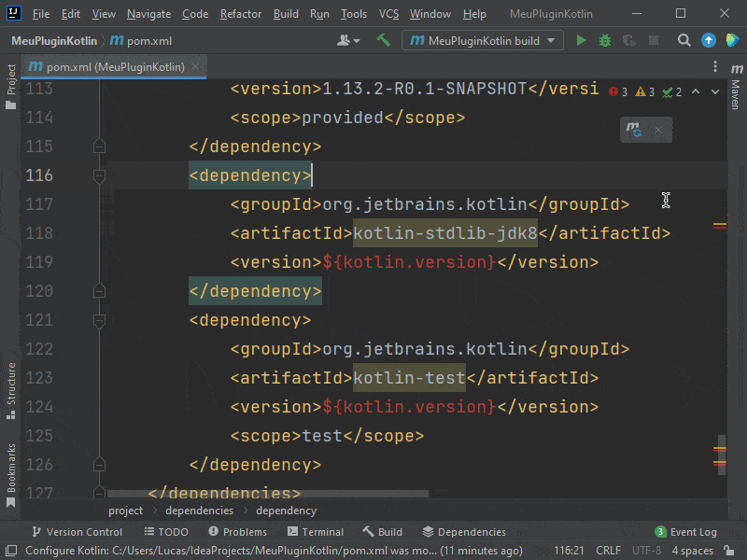Collapse the dependency block at line 116
Viewport: 747px width, 560px height.
(99, 175)
